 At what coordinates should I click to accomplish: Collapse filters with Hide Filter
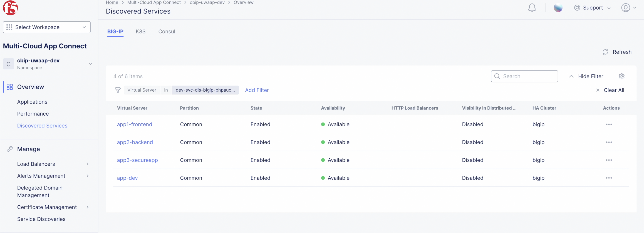586,76
